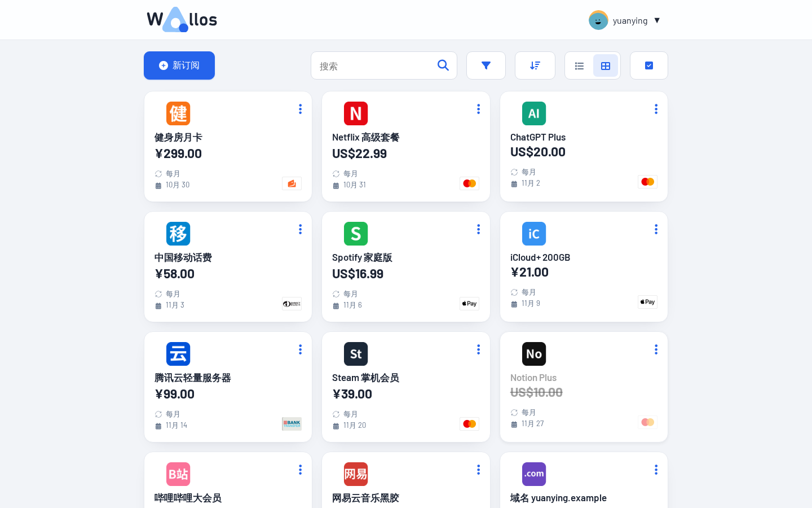
Task: Click the price ¥99.00
Action: pos(175,394)
